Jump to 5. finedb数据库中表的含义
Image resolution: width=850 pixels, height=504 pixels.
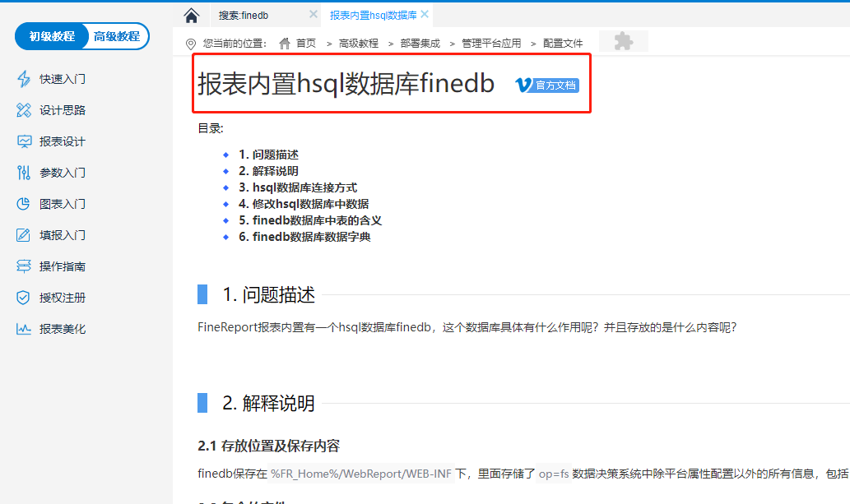point(310,220)
